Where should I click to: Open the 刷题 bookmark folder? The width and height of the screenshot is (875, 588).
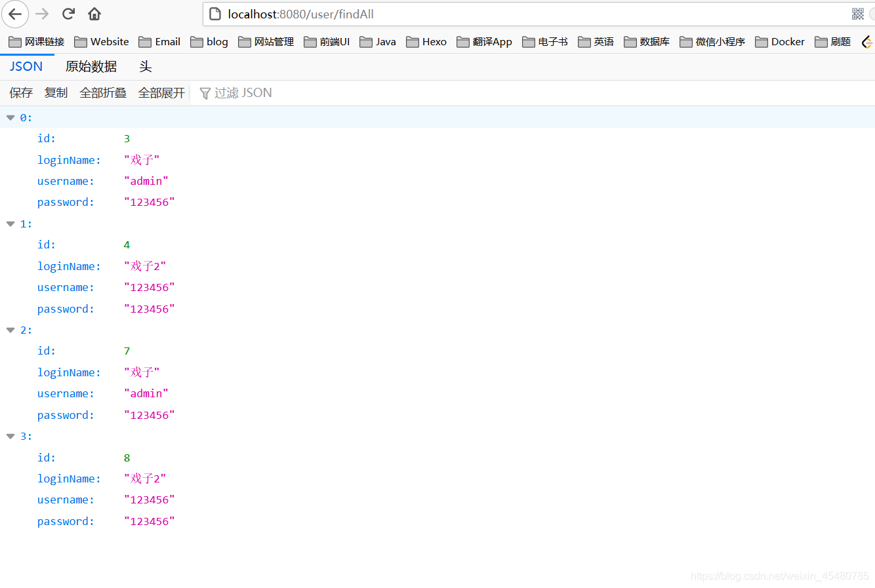click(832, 41)
